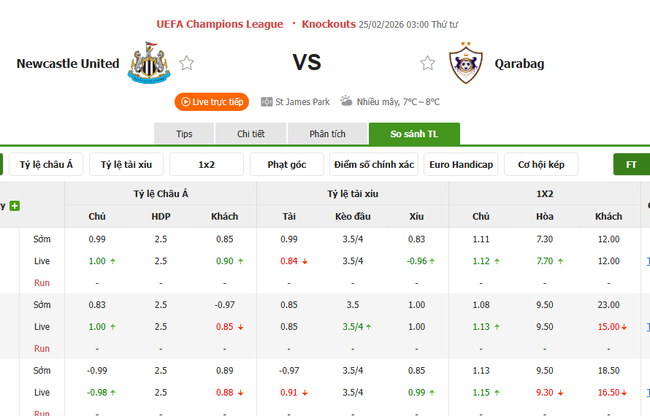Choose the 1x2 odds filter
650x416 pixels.
(x=207, y=164)
